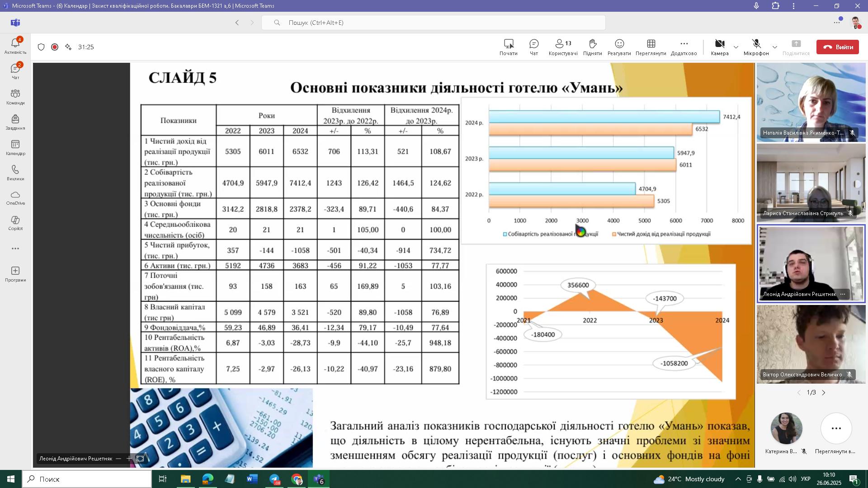This screenshot has width=868, height=488.
Task: Click the Пошук search field
Action: (x=433, y=23)
